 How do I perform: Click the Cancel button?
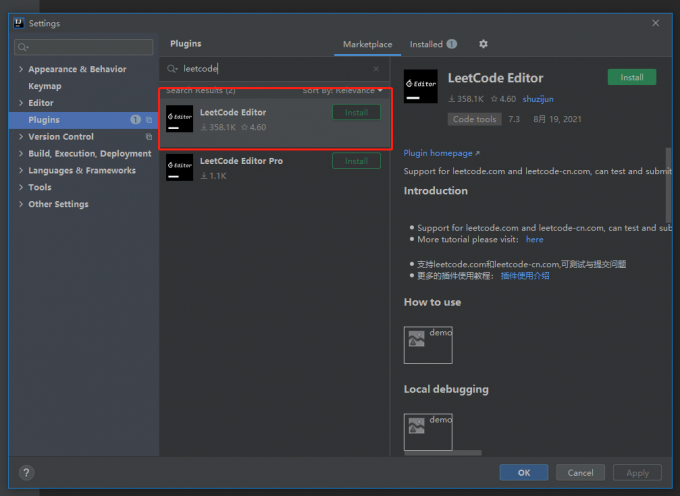point(580,473)
